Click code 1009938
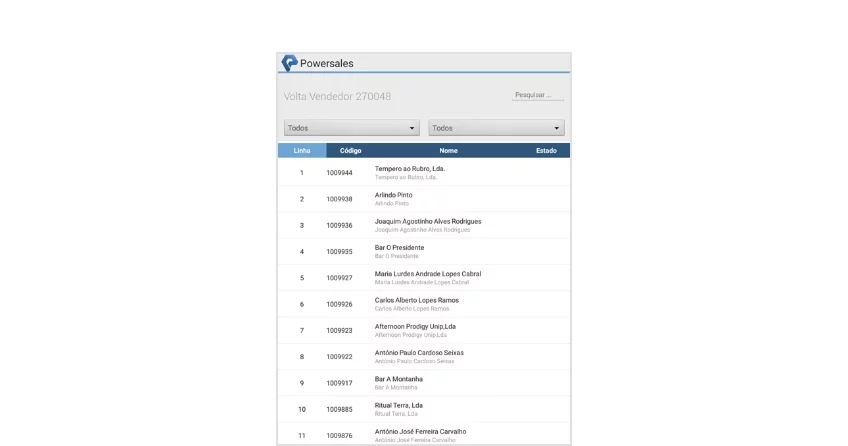The height and width of the screenshot is (446, 848). [x=339, y=199]
